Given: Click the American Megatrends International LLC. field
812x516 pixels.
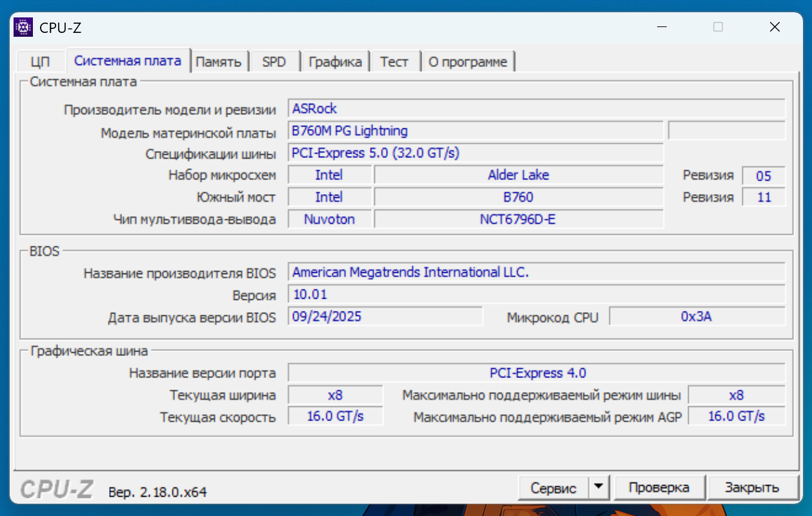Looking at the screenshot, I should 536,272.
